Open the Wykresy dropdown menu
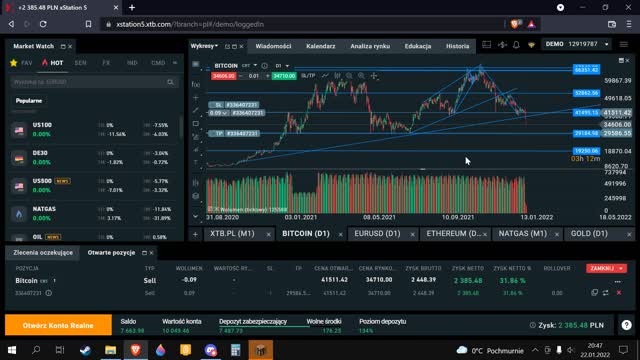This screenshot has height=360, width=640. tap(204, 46)
